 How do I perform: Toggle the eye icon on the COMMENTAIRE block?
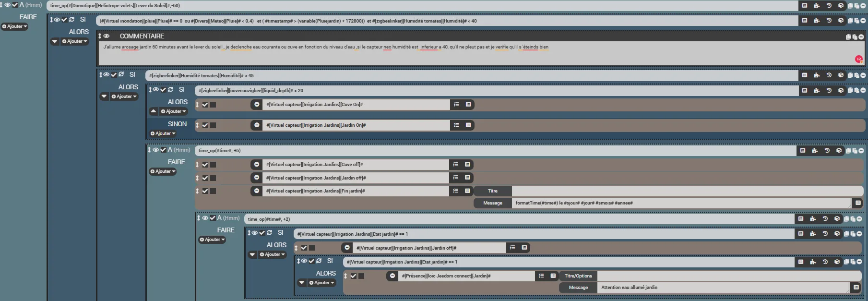point(107,36)
